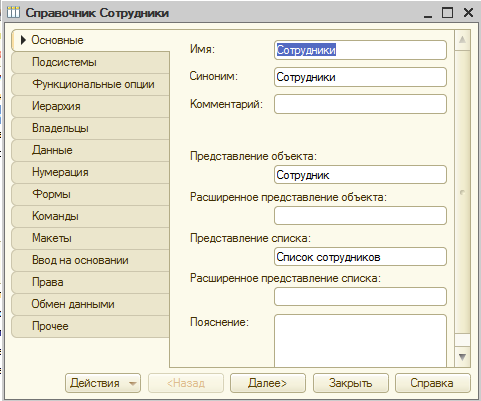Select the Права tab
The height and width of the screenshot is (401, 481).
click(90, 282)
